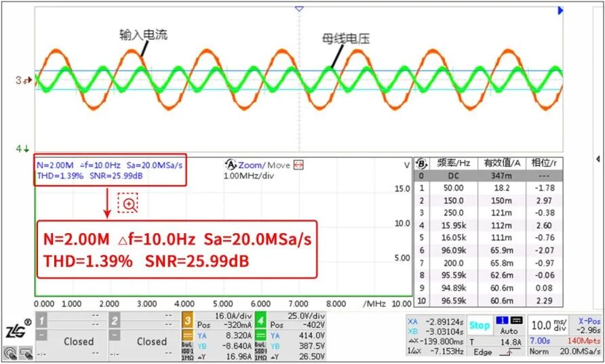Click channel 3 DC coupling icon
Viewport: 605px width, 364px height.
tap(187, 335)
